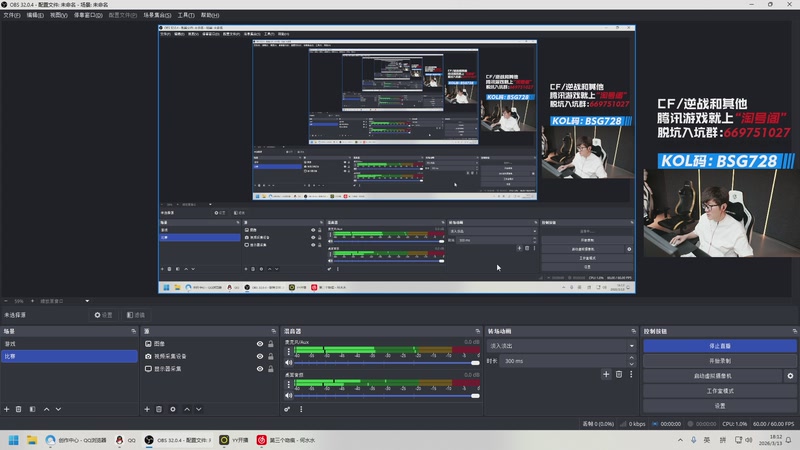Remove transition with trash icon
The height and width of the screenshot is (450, 800).
point(619,374)
